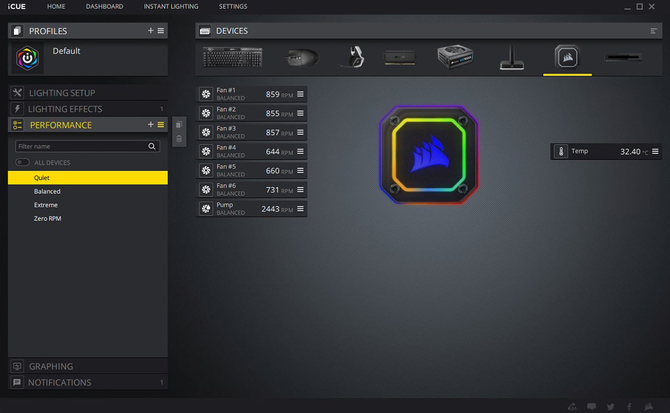Viewport: 670px width, 413px height.
Task: Open Fan #1 options menu
Action: 300,94
